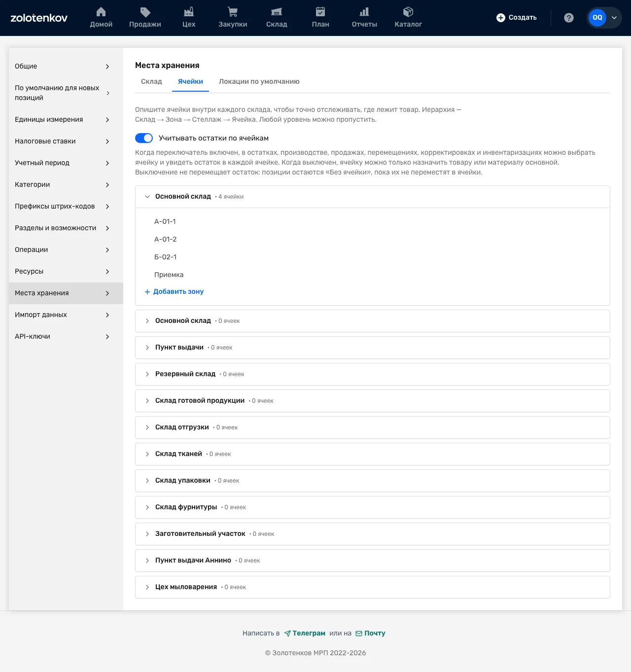Expand Пункт выдачи Аннино section
631x672 pixels.
pyautogui.click(x=373, y=561)
